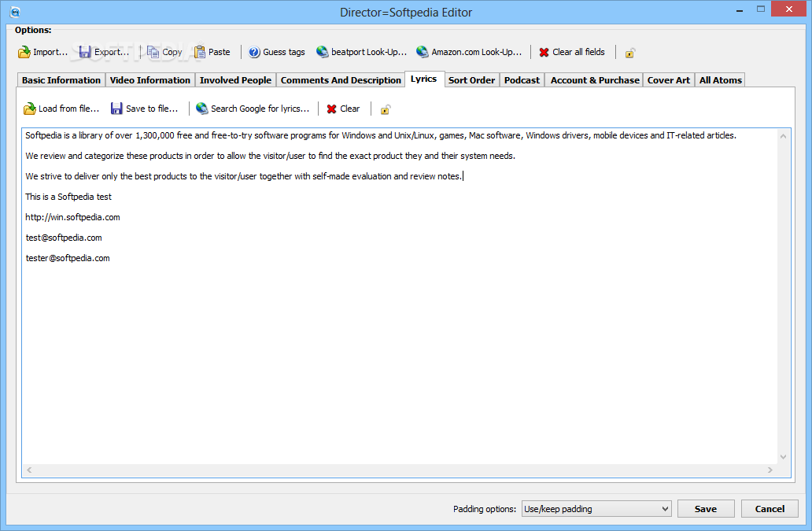Click Save to file disk icon
This screenshot has height=531, width=812.
pyautogui.click(x=116, y=109)
